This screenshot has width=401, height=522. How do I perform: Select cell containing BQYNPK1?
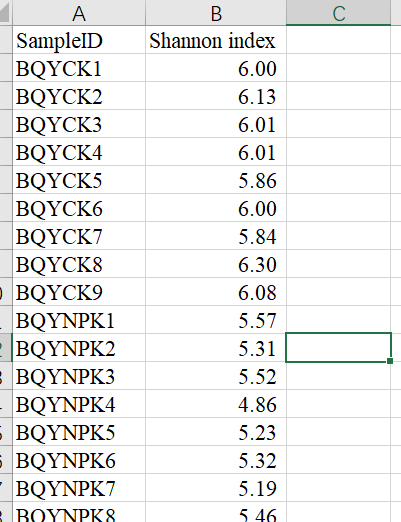(x=79, y=320)
